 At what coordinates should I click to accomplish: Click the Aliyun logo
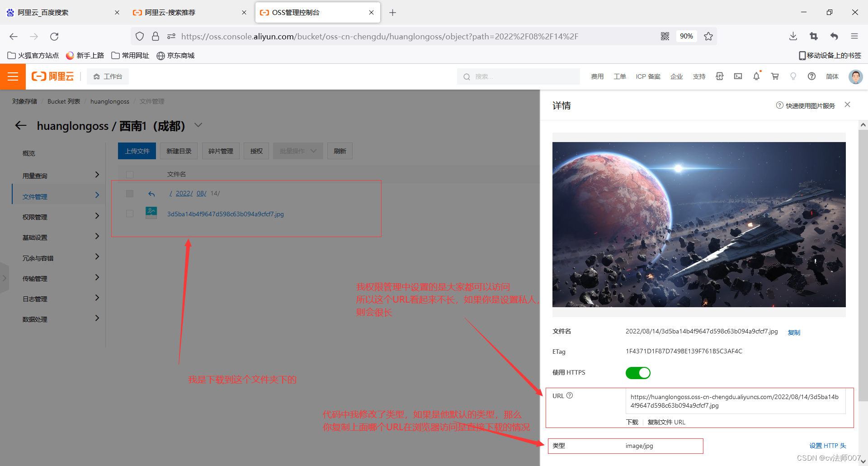coord(52,76)
